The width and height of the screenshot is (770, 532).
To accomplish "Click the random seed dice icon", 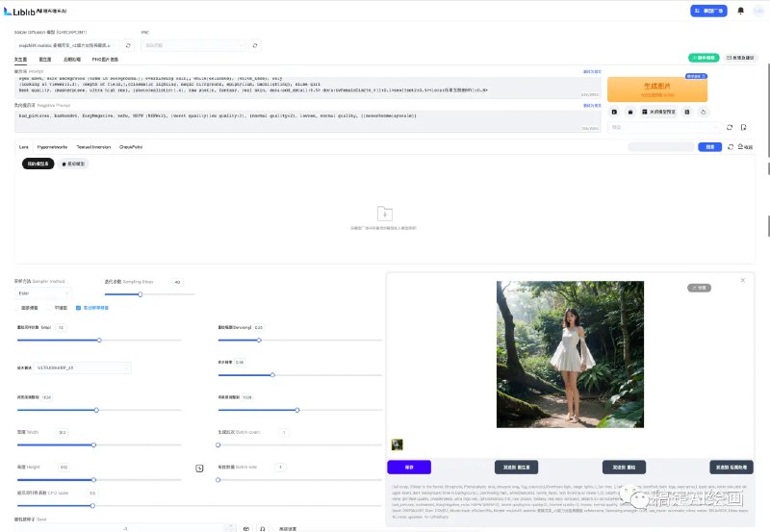I will [x=246, y=528].
